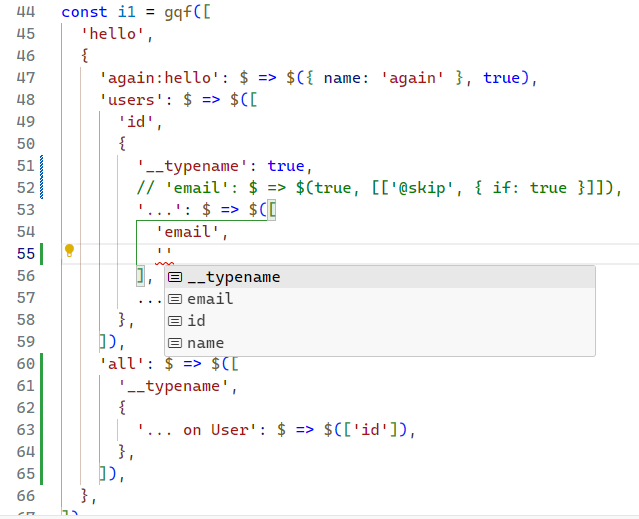The height and width of the screenshot is (519, 639).
Task: Click the '...' spread key on line 53
Action: (x=160, y=210)
